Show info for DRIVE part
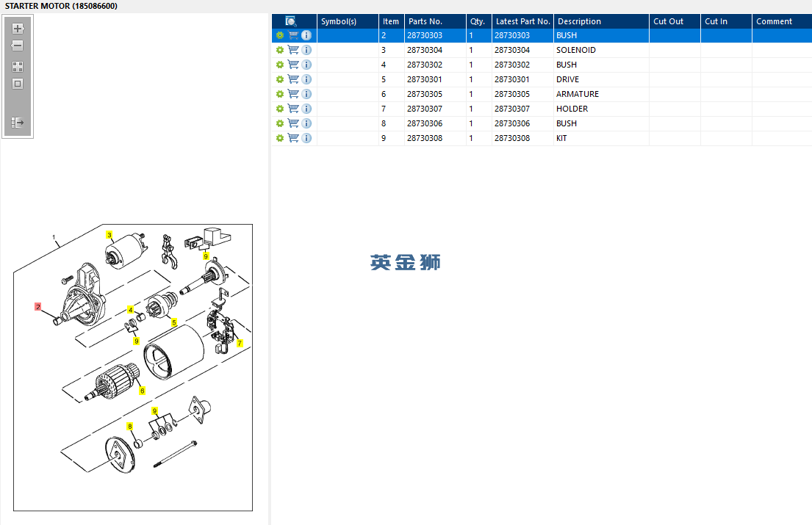 [306, 79]
